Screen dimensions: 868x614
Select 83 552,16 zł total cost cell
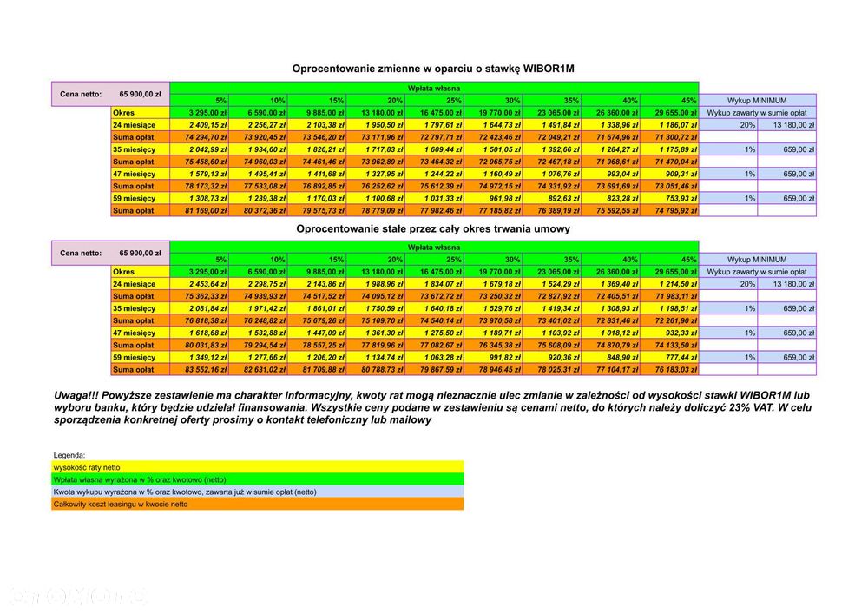pos(200,369)
